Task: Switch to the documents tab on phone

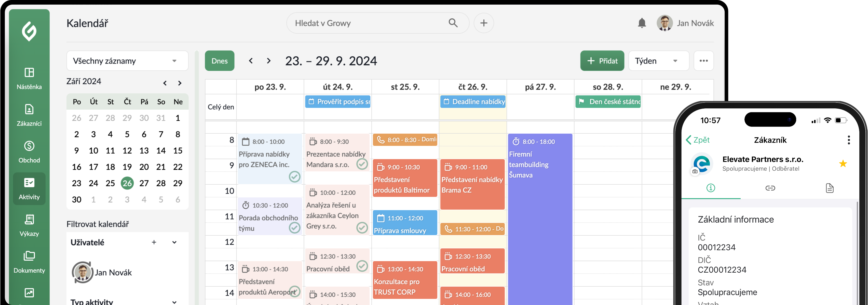Action: [x=830, y=188]
